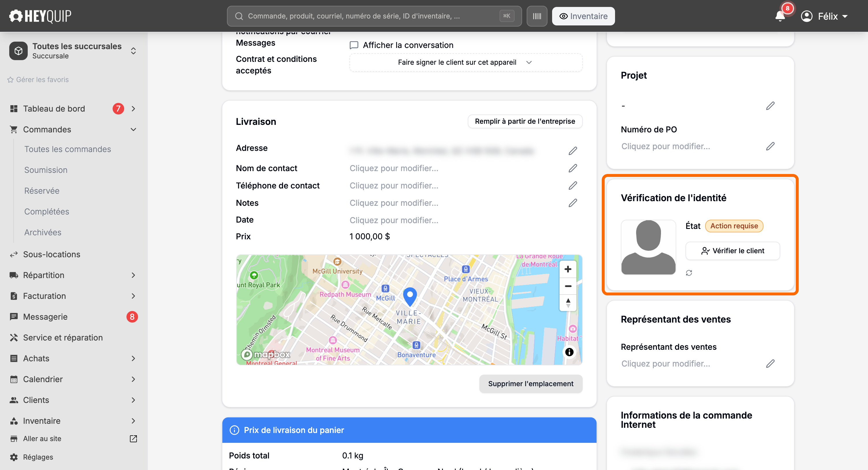Expand the Répartition section
Image resolution: width=868 pixels, height=470 pixels.
coord(133,275)
